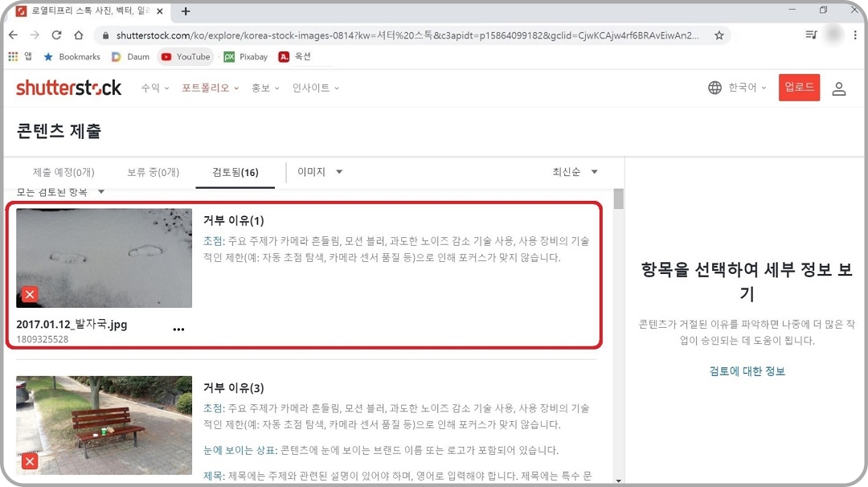868x487 pixels.
Task: Click the red 업로드 button
Action: pyautogui.click(x=798, y=88)
